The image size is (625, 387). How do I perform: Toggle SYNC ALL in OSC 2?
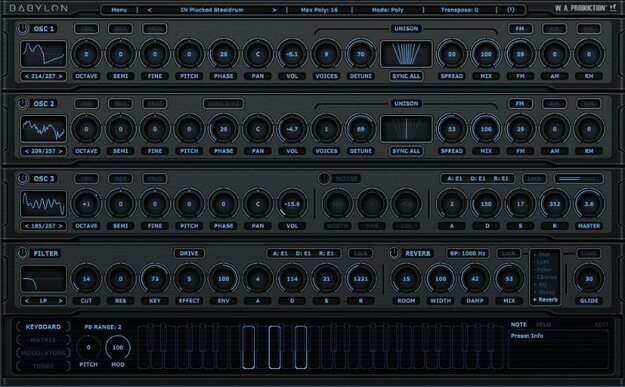406,151
